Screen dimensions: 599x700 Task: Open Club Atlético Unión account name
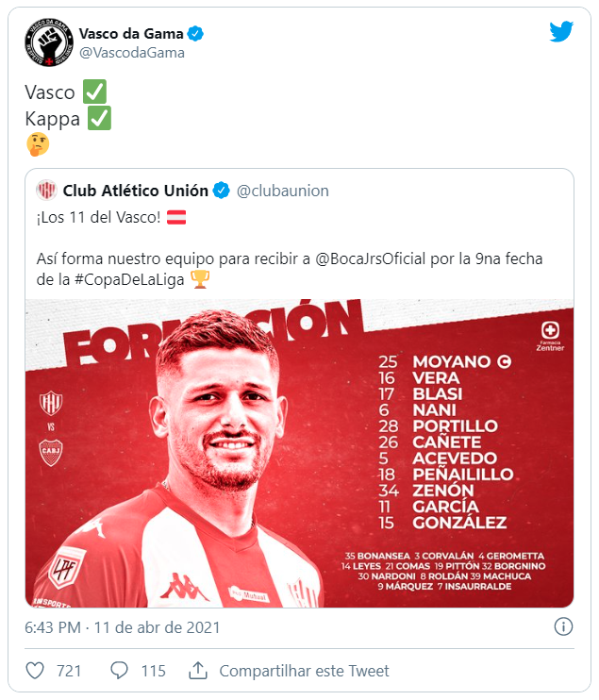pyautogui.click(x=137, y=191)
